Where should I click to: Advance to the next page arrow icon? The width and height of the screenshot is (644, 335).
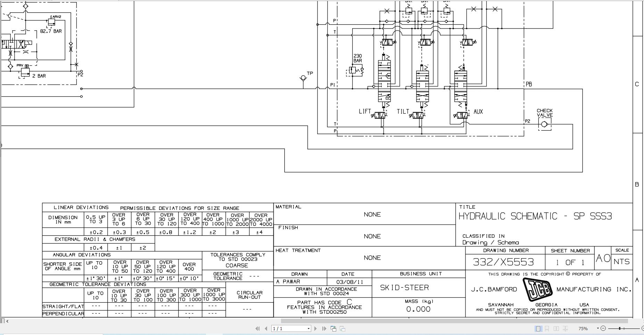(315, 328)
